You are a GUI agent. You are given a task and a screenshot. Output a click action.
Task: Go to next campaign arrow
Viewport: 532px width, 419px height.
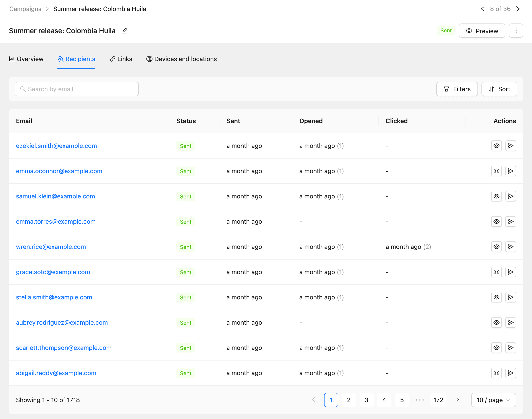[x=518, y=9]
